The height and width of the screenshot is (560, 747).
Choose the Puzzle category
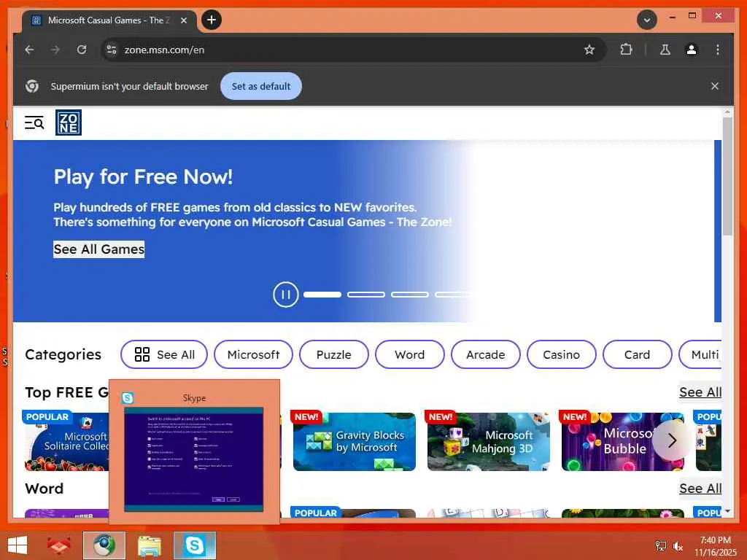coord(334,354)
